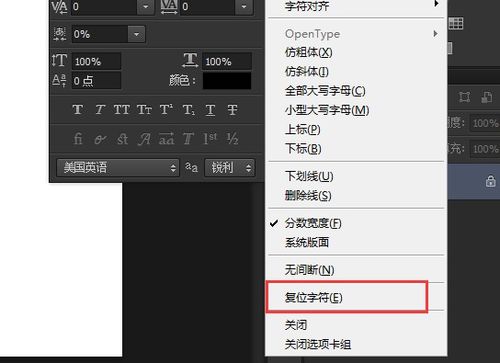Open the 0% scaling dropdown arrow
This screenshot has height=363, width=500.
point(136,34)
